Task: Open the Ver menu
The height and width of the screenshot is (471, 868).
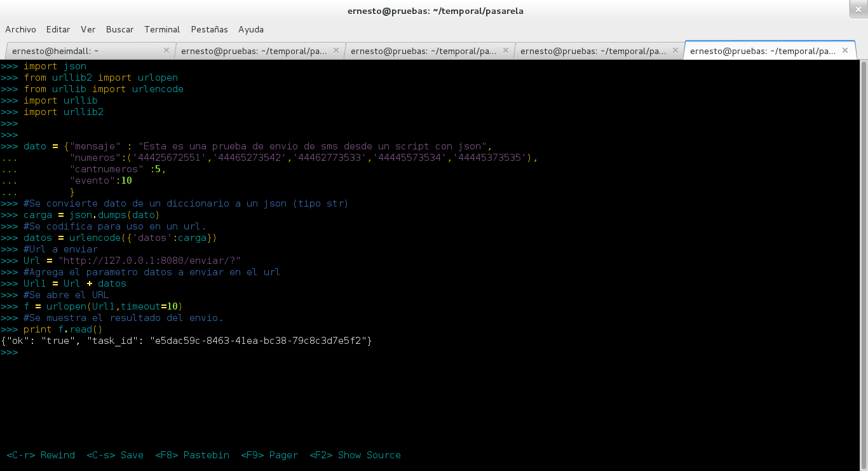Action: pos(88,29)
